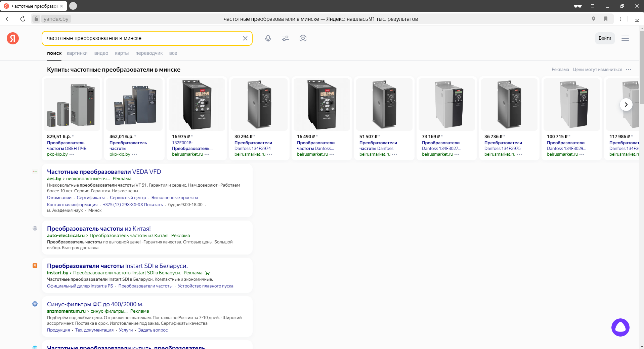Click the Yandex logo icon
The width and height of the screenshot is (644, 349).
13,38
